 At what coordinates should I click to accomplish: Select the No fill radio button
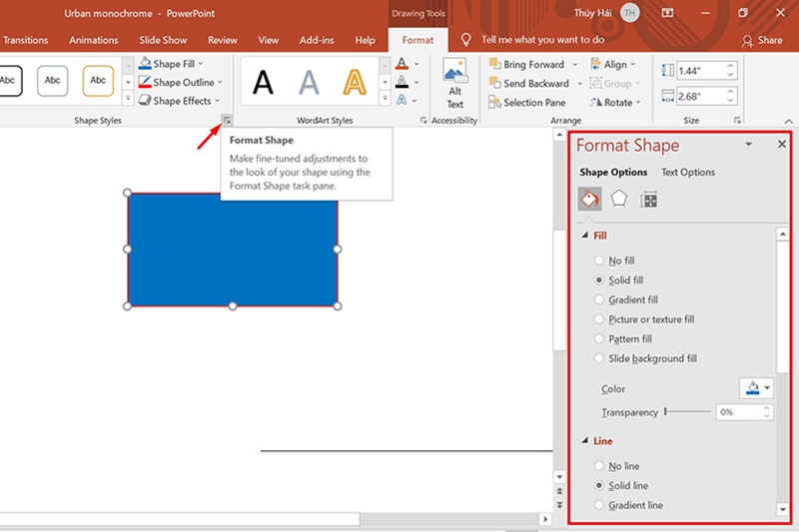tap(599, 261)
